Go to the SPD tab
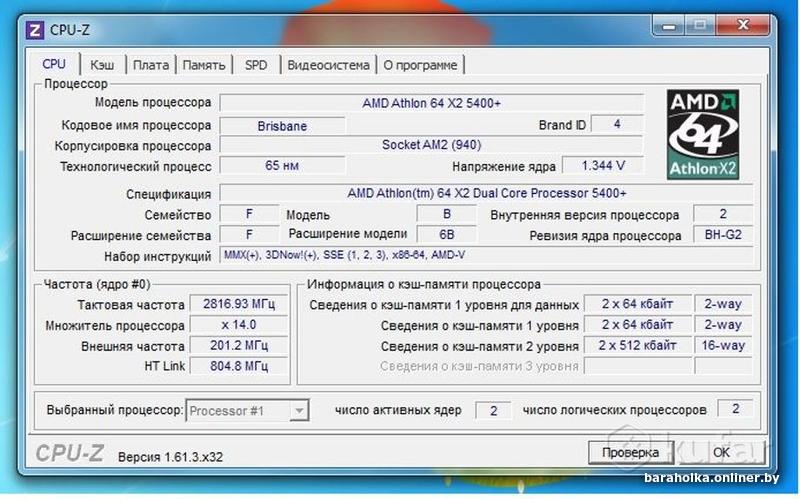 256,65
